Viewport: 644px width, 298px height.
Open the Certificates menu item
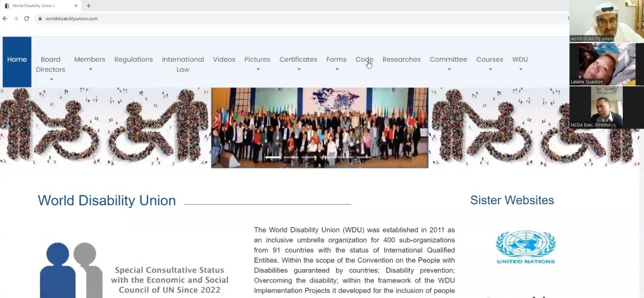point(298,59)
